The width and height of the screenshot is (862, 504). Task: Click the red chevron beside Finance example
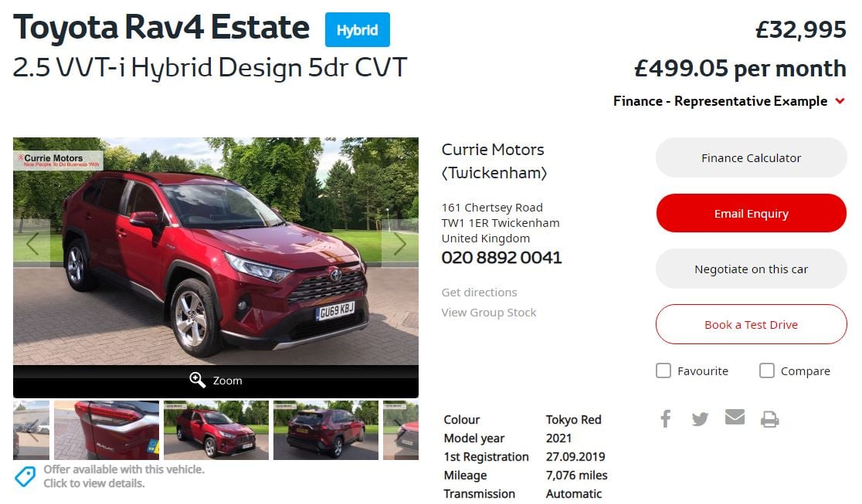click(840, 101)
